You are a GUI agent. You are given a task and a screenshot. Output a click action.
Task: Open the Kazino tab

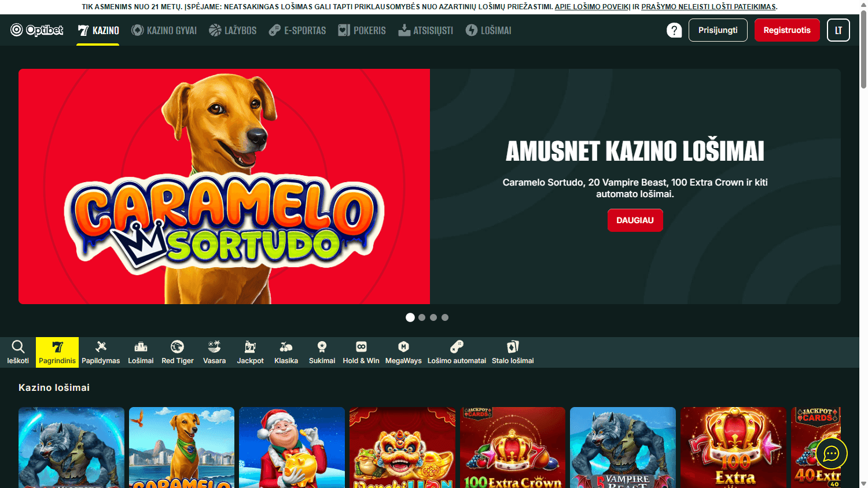(98, 30)
